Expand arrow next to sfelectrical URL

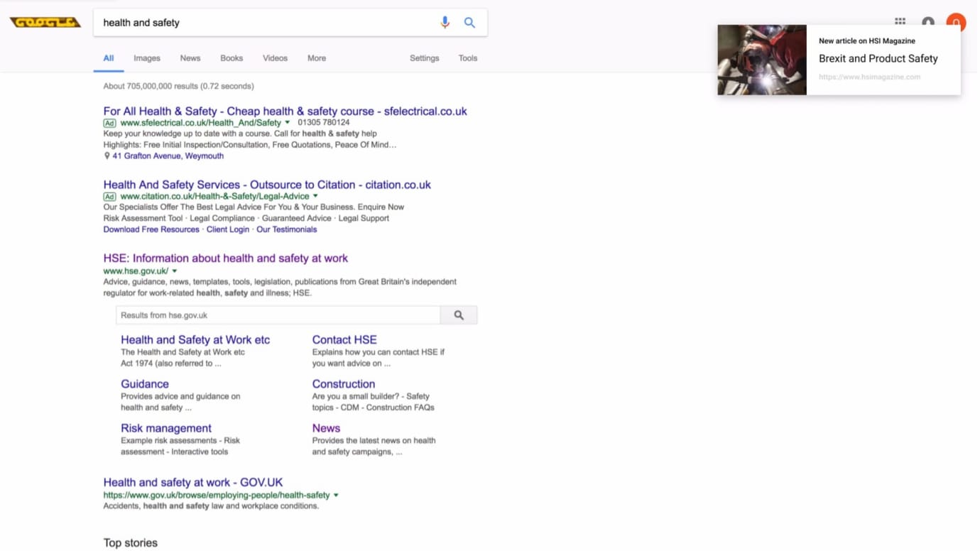(288, 123)
